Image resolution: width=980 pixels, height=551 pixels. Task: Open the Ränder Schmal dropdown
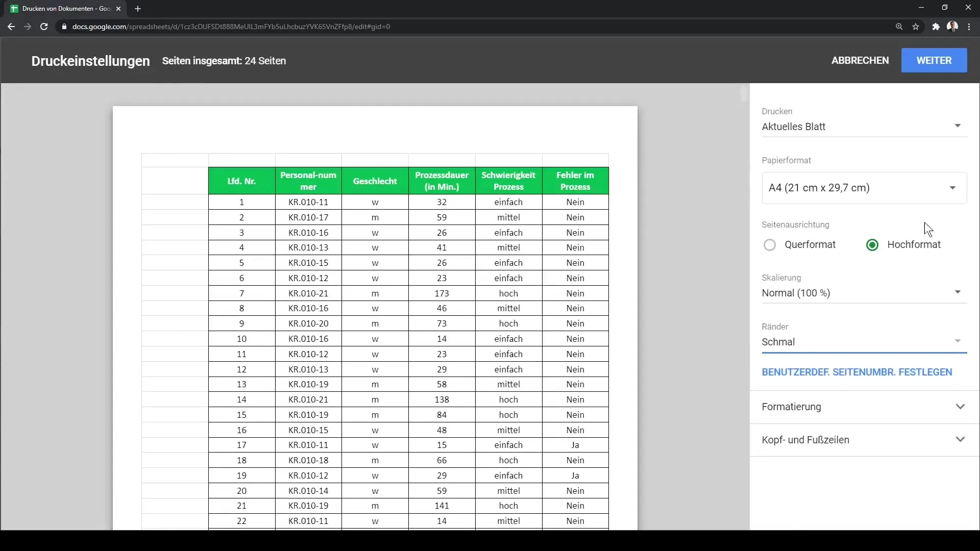point(864,342)
